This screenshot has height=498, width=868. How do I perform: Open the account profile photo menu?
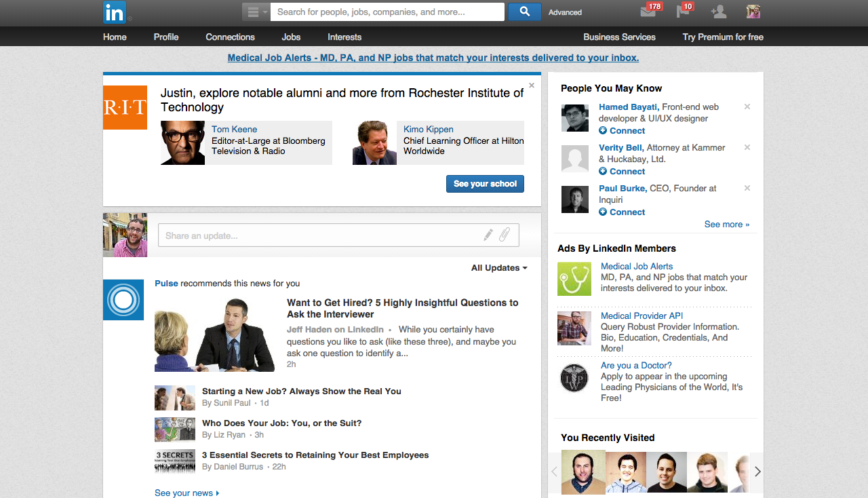click(x=753, y=12)
